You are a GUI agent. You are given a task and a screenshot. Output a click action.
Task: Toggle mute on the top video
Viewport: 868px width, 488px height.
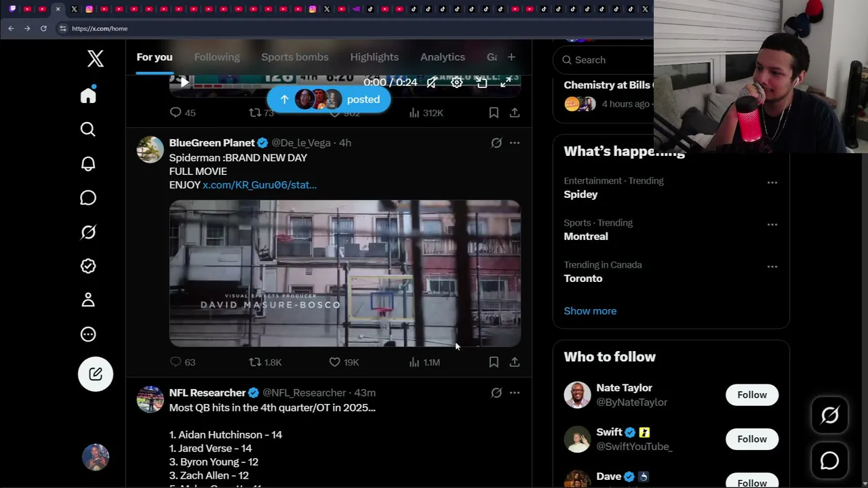[432, 82]
